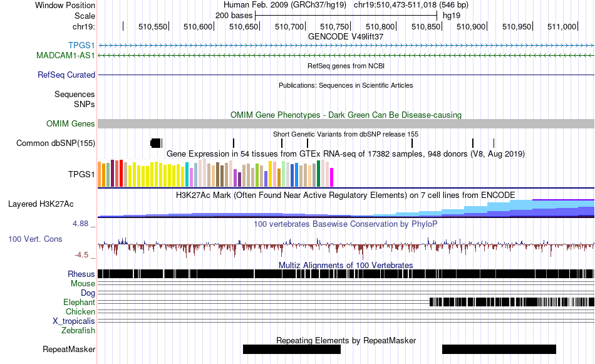Click the lime green GTEx expression bar
This screenshot has width=595, height=364.
(x=257, y=175)
